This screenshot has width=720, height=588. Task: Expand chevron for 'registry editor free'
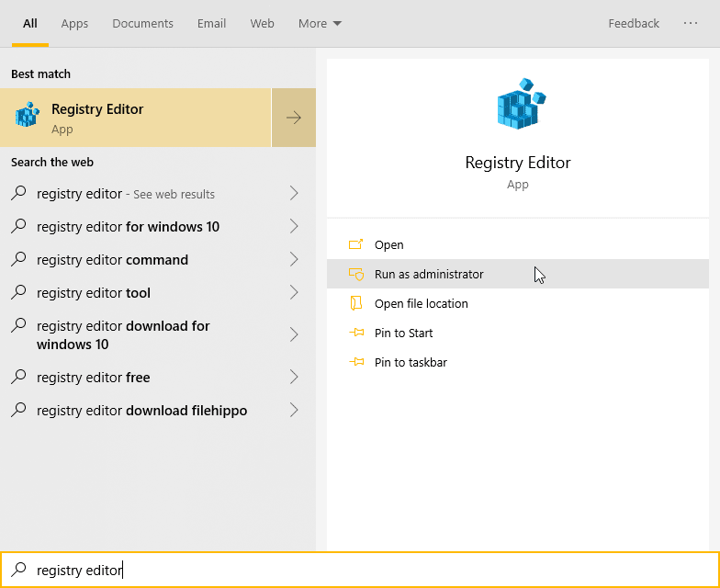coord(294,377)
